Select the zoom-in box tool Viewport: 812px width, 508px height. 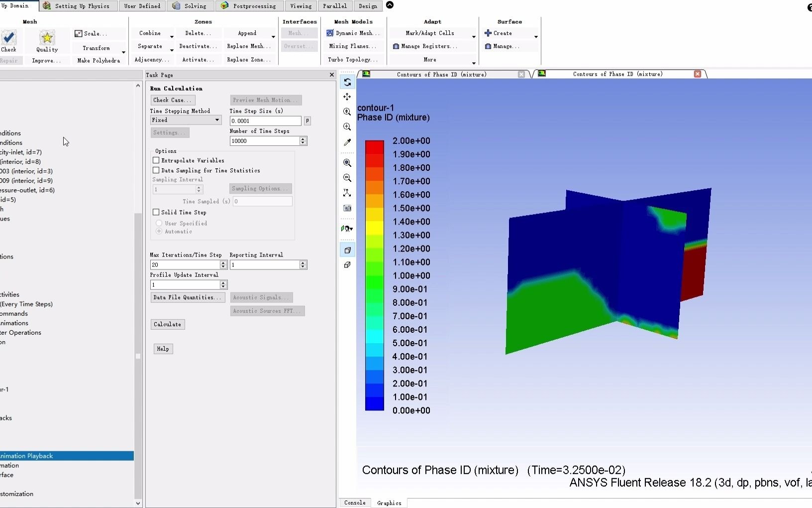(347, 127)
